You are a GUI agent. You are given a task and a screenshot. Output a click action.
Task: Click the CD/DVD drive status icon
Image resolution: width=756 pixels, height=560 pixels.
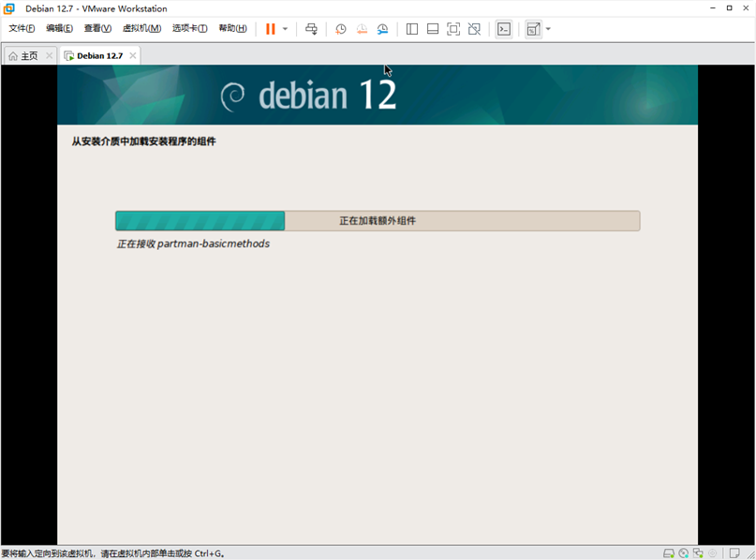pos(683,553)
